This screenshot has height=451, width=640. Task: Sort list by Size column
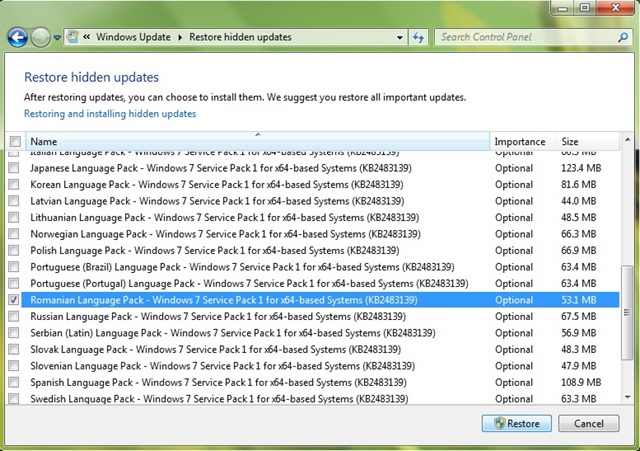pos(588,141)
